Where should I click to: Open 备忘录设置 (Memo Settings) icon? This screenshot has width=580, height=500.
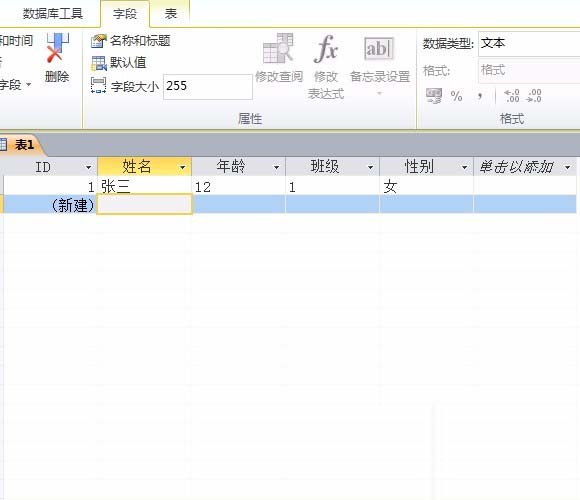point(378,48)
